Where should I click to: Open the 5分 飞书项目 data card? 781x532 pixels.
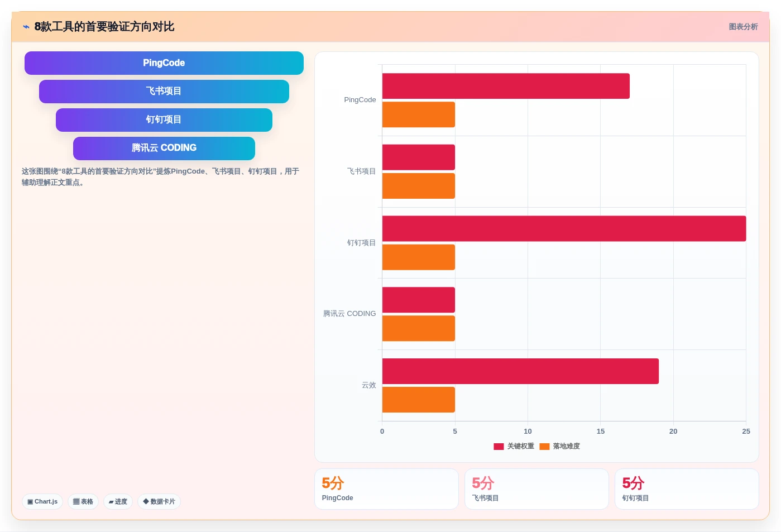point(536,489)
